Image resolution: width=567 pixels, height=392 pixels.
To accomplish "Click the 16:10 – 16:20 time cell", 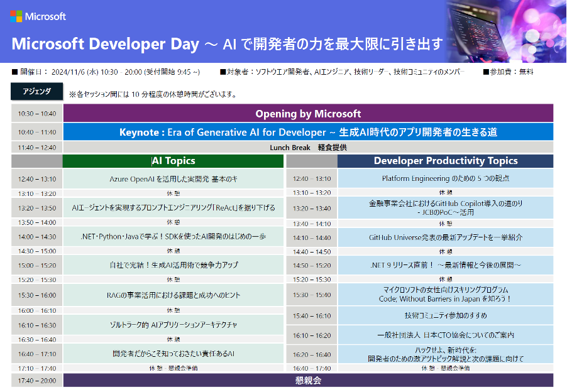I will click(x=312, y=335).
